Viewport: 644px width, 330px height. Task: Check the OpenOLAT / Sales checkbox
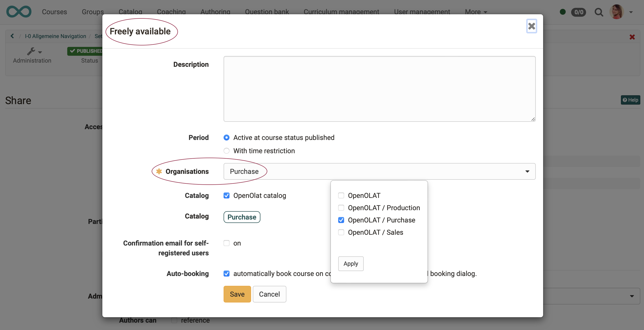click(x=341, y=232)
